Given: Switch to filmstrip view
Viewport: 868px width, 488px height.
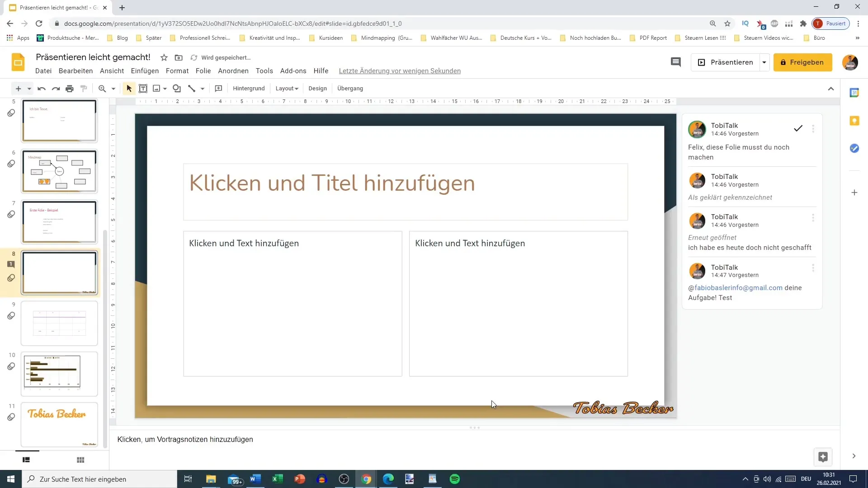Looking at the screenshot, I should pyautogui.click(x=26, y=460).
